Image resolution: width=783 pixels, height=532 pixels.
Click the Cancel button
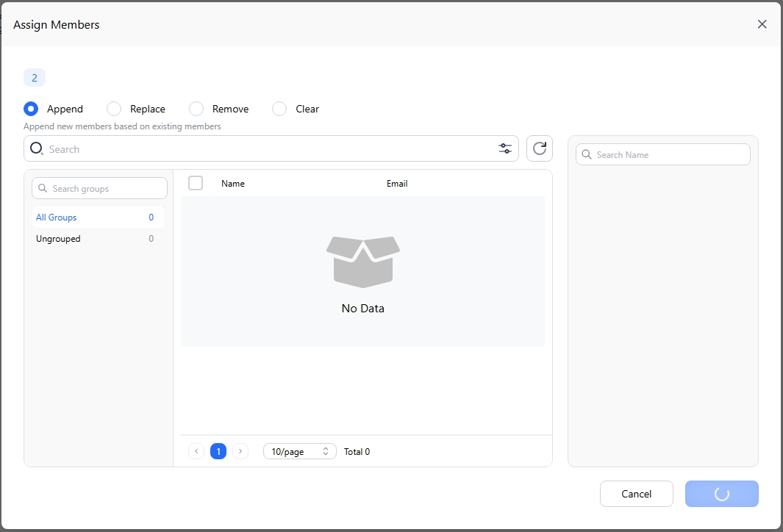[x=636, y=494]
